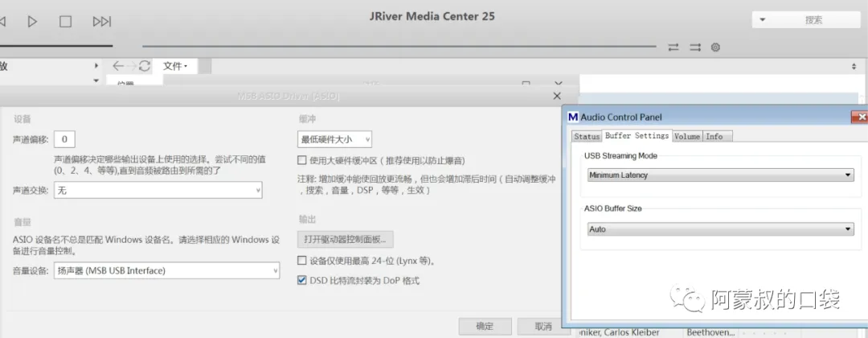Viewport: 868px width, 338px height.
Task: Click the Audio Control Panel M icon
Action: [x=574, y=117]
